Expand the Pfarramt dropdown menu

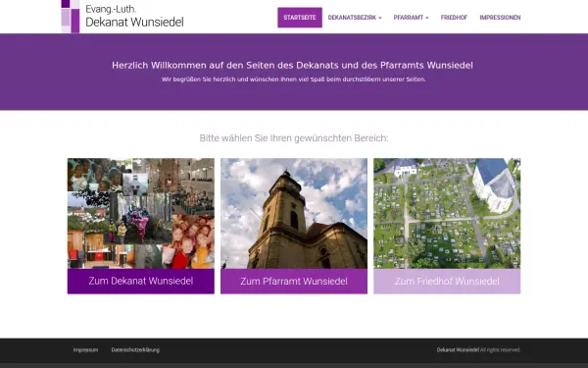click(x=411, y=18)
